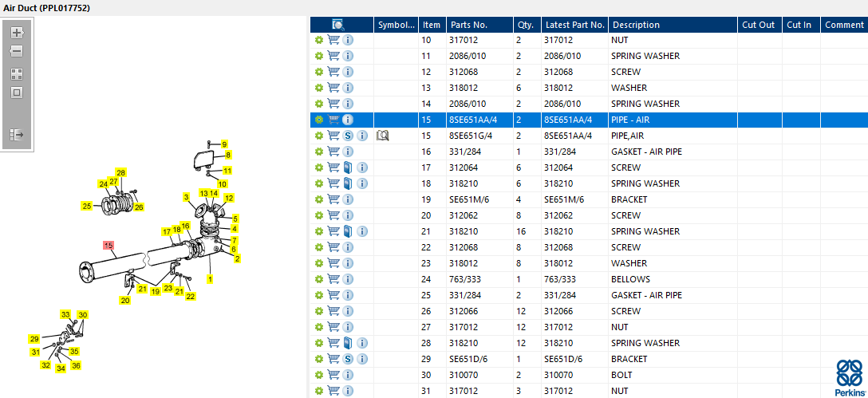Click the S supersession icon for 8SE651G/4
Viewport: 868px width, 398px height.
(348, 136)
